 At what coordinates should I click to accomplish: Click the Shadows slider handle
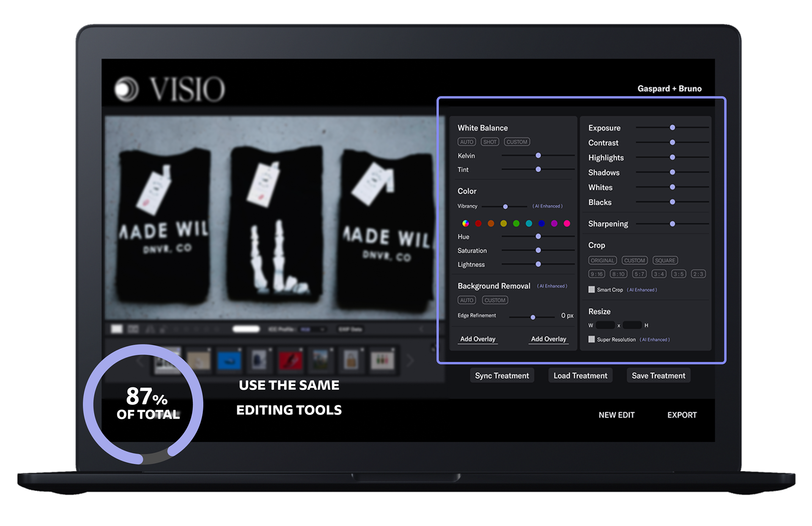tap(672, 172)
